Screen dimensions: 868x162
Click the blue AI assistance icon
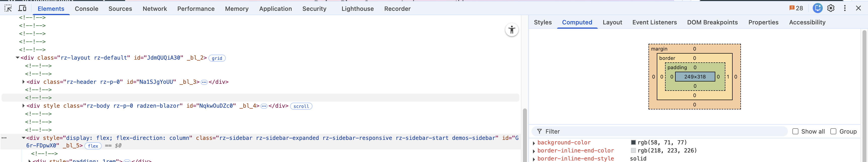pos(817,9)
